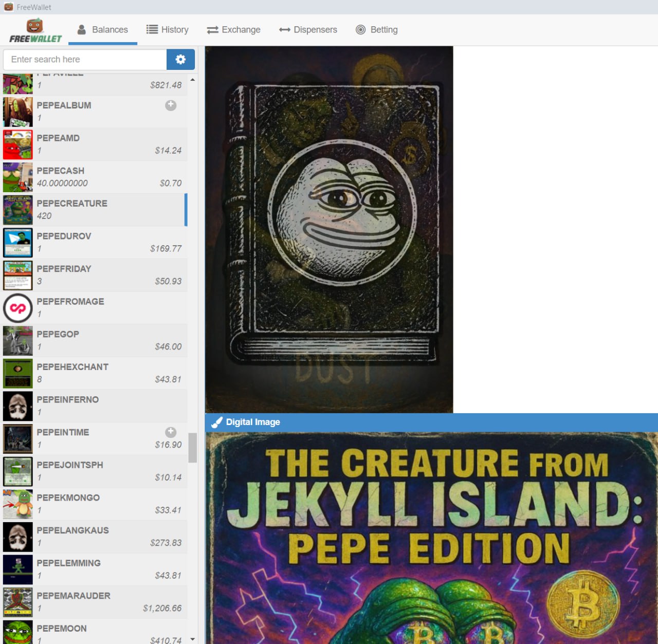Focus the 'Enter search here' field
The width and height of the screenshot is (658, 644).
(x=85, y=60)
